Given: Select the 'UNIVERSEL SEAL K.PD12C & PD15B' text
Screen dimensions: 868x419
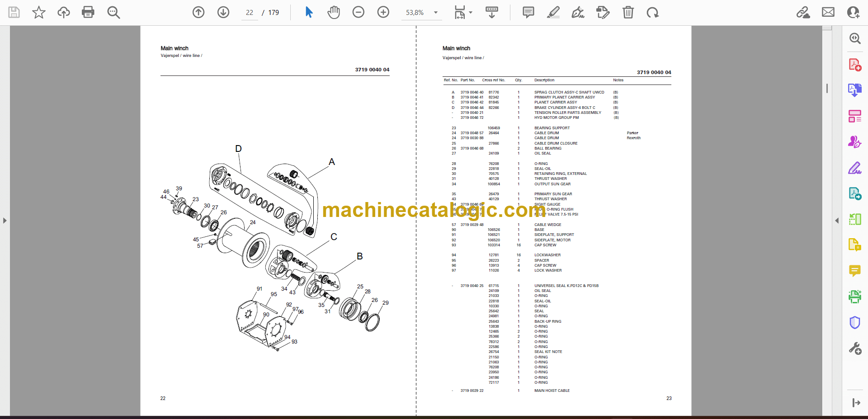Looking at the screenshot, I should click(566, 286).
